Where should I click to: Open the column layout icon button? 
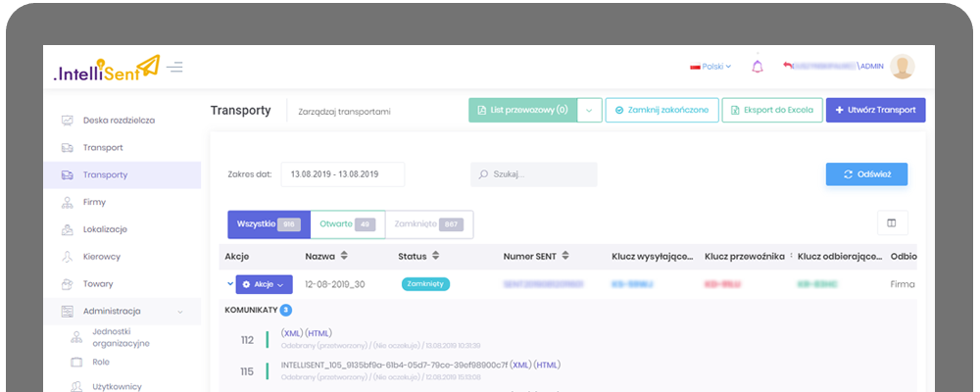(892, 222)
